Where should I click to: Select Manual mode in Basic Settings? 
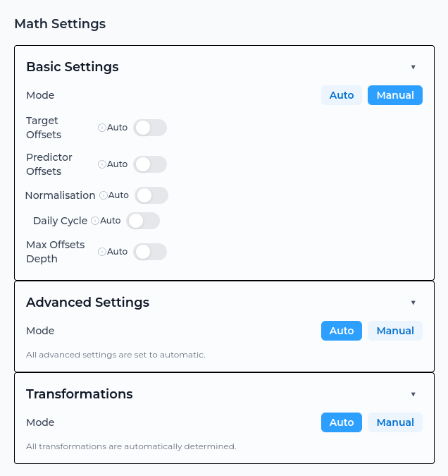[x=395, y=95]
